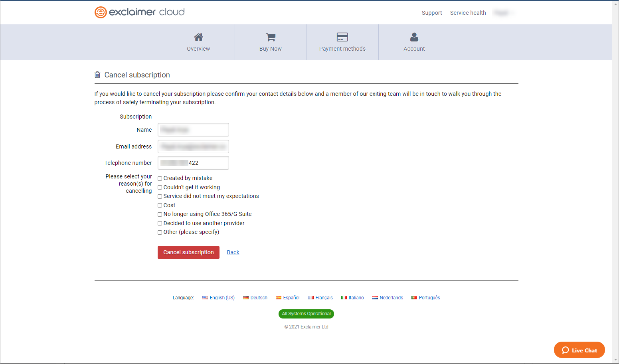Viewport: 619px width, 364px height.
Task: Tick the 'Cost' reason checkbox
Action: [160, 206]
